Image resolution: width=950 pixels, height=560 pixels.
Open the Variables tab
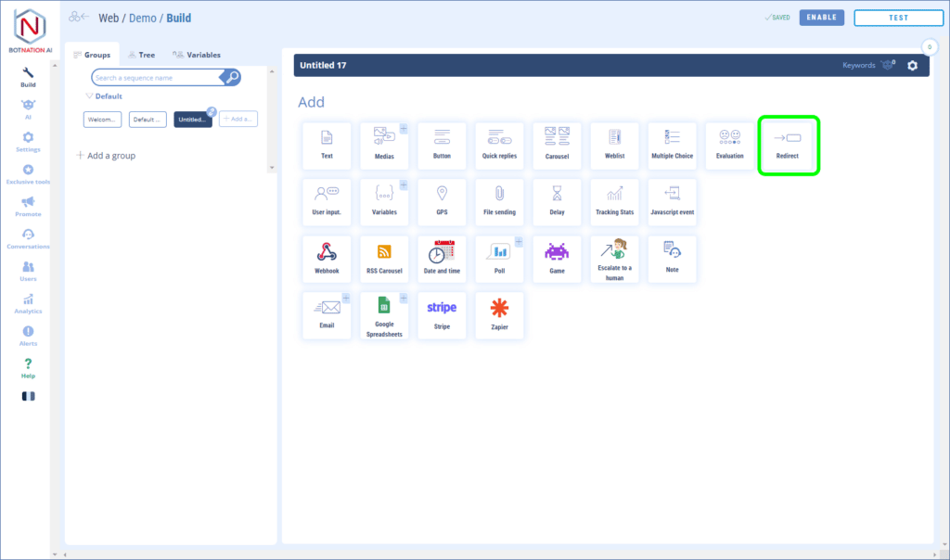(x=197, y=55)
